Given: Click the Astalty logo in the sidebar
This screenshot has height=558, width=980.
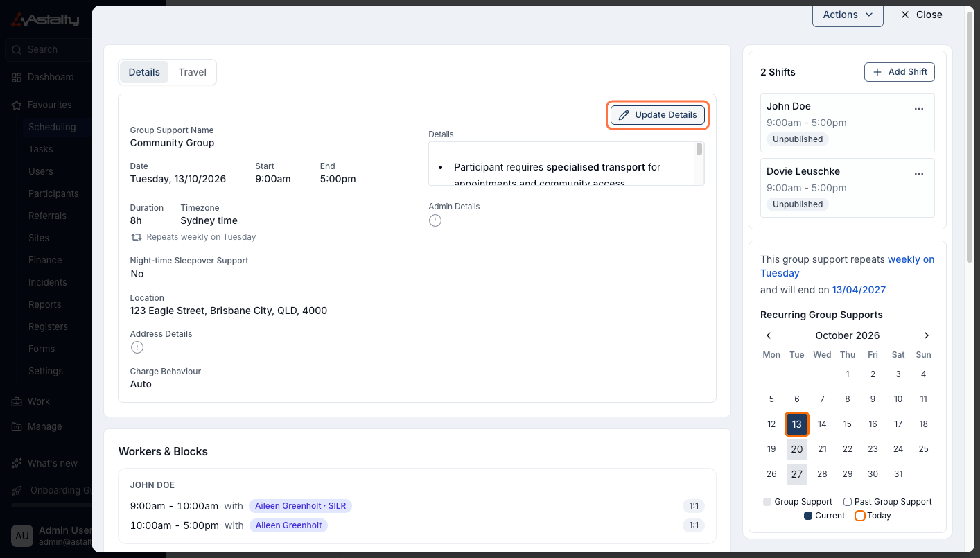Looking at the screenshot, I should coord(46,20).
